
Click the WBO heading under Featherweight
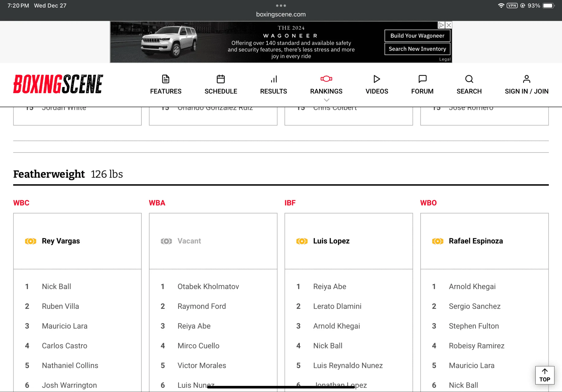click(428, 203)
